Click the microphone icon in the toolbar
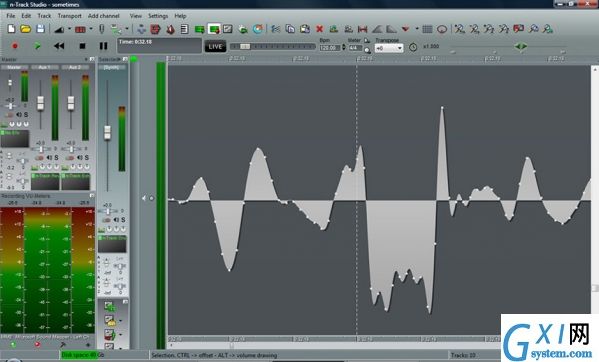 (102, 29)
